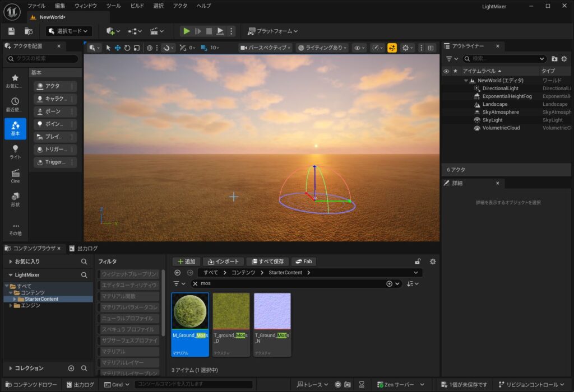Toggle the highlighted yellow viewport toolbar button
Screen dimensions: 574x392
[x=392, y=48]
